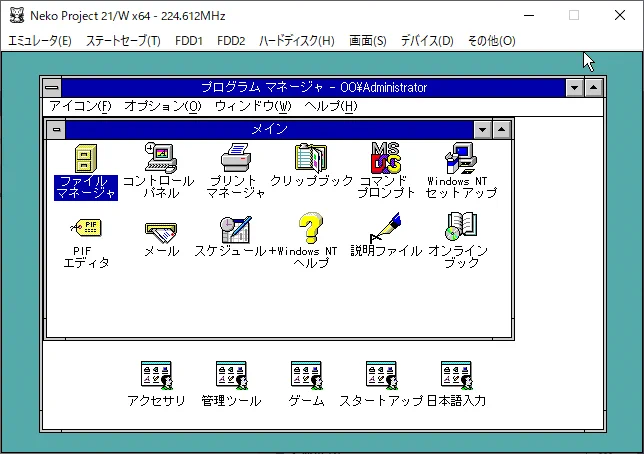Click the アクセサリ label text
The width and height of the screenshot is (644, 454).
(x=156, y=401)
